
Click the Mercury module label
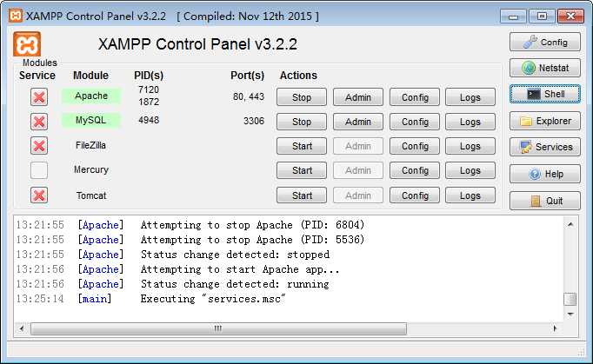[x=91, y=169]
